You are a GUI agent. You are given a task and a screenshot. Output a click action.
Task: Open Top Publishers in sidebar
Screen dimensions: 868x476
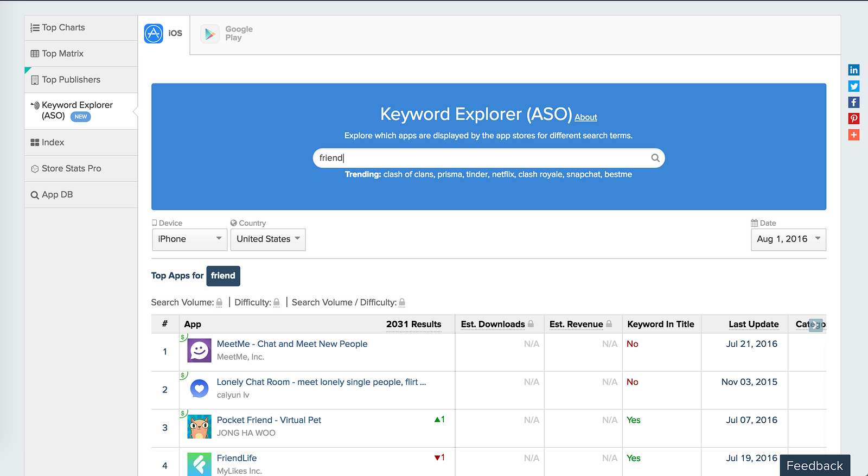80,80
